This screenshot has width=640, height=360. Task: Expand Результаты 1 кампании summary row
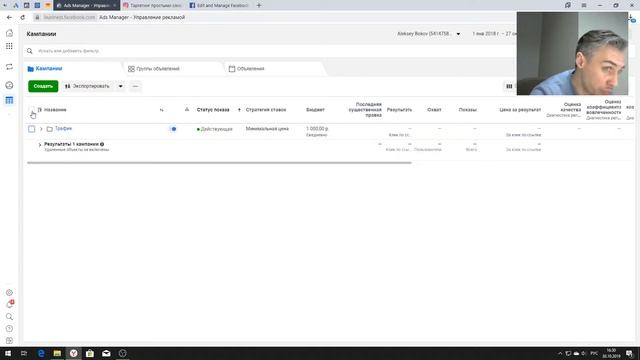point(40,145)
